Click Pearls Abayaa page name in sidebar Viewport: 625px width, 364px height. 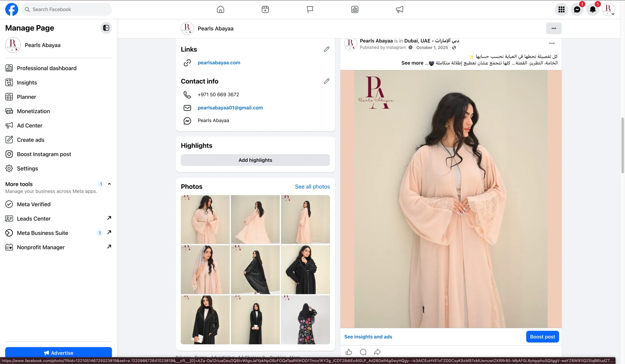tap(42, 45)
